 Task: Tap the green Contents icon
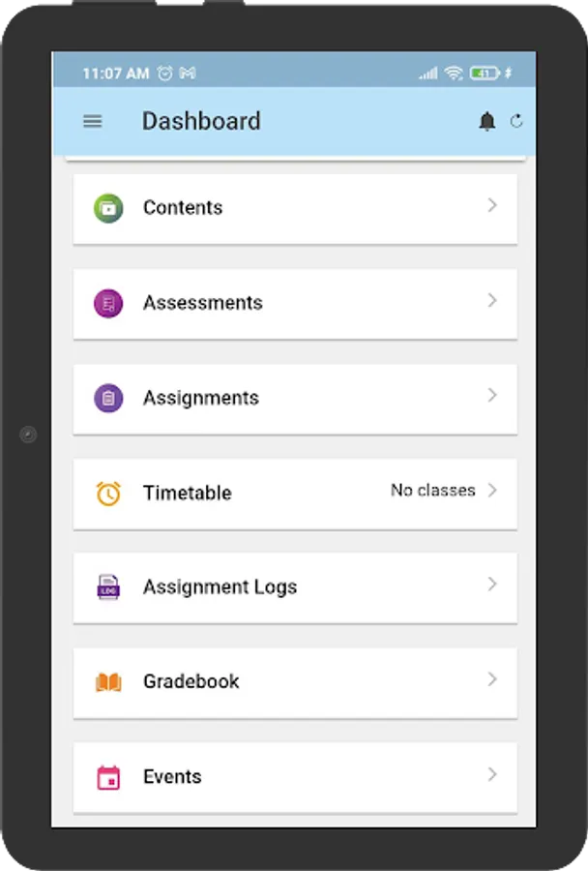click(108, 208)
